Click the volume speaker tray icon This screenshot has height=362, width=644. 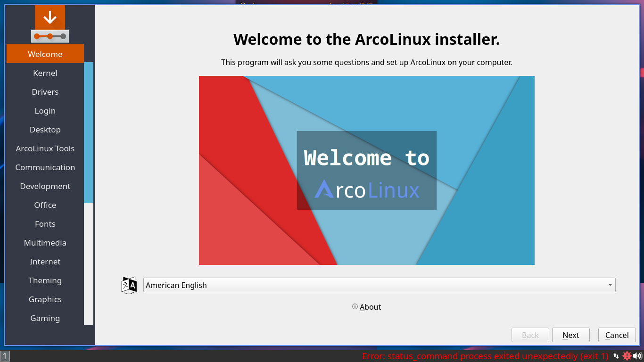click(x=637, y=356)
